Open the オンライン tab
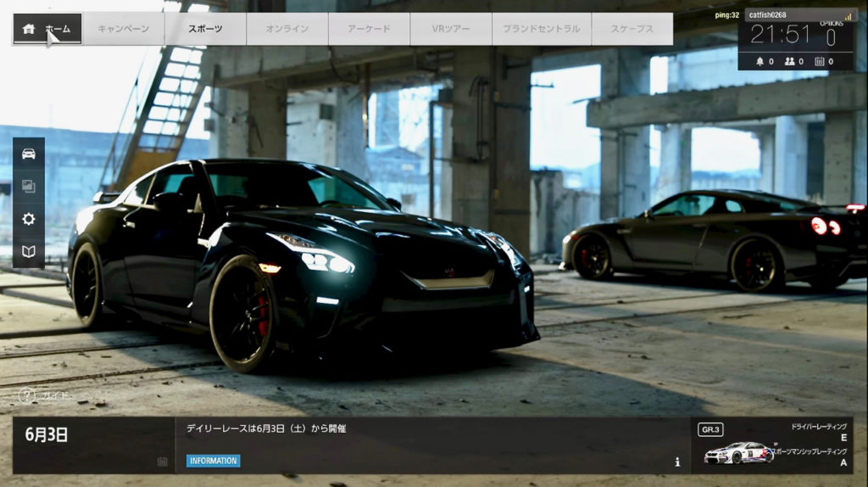 287,29
